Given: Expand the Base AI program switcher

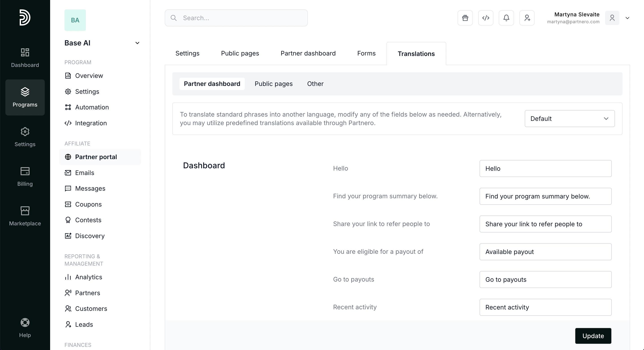Looking at the screenshot, I should tap(137, 43).
